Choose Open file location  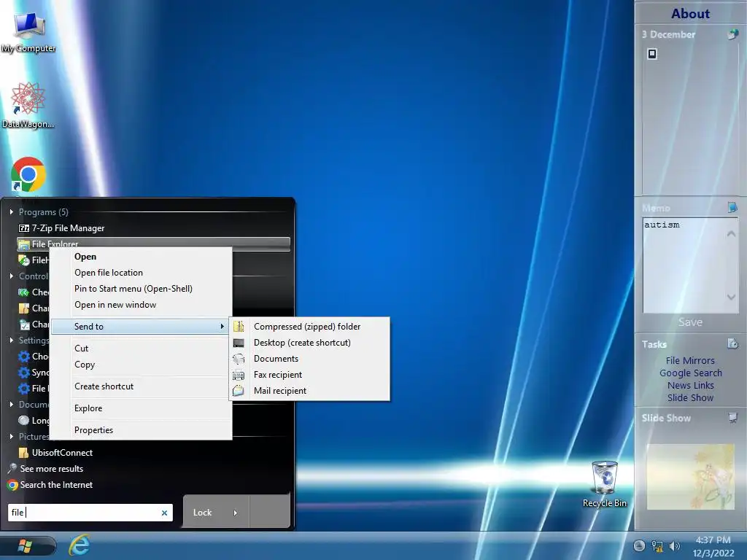[109, 273]
